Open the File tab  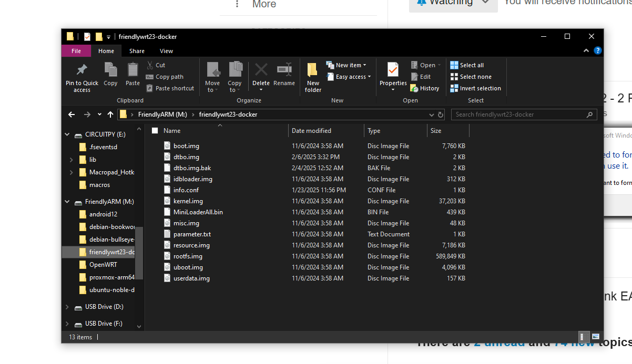click(76, 51)
